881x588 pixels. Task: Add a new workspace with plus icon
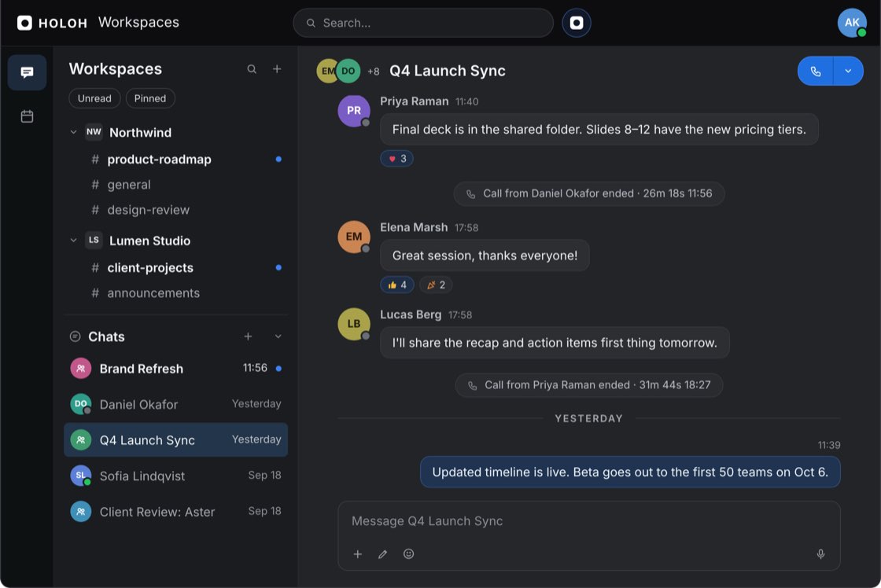[277, 69]
